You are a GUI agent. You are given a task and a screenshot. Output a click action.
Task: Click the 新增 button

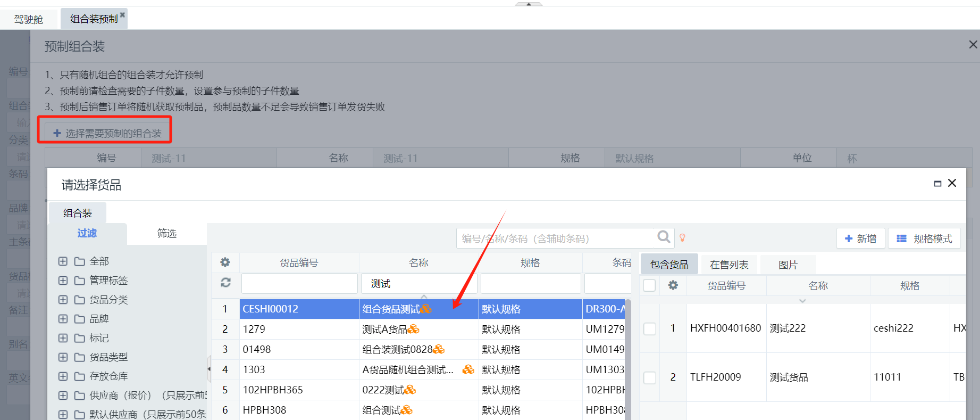coord(860,238)
